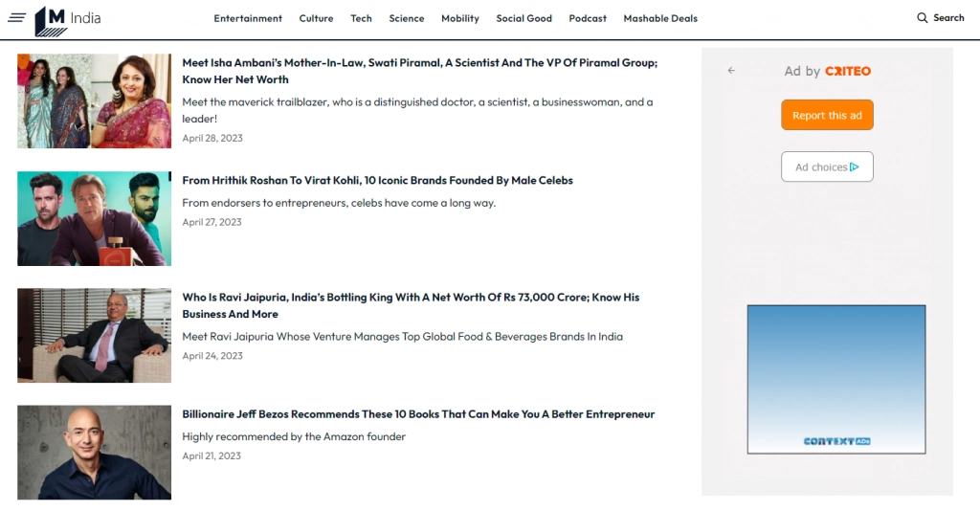Click the back arrow in the ad panel
Viewport: 980px width, 511px height.
click(x=731, y=71)
